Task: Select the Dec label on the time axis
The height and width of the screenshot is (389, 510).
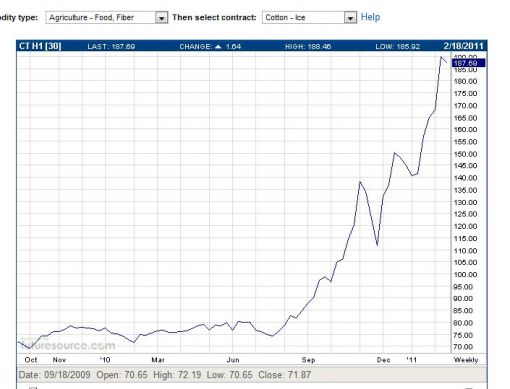Action: [383, 360]
